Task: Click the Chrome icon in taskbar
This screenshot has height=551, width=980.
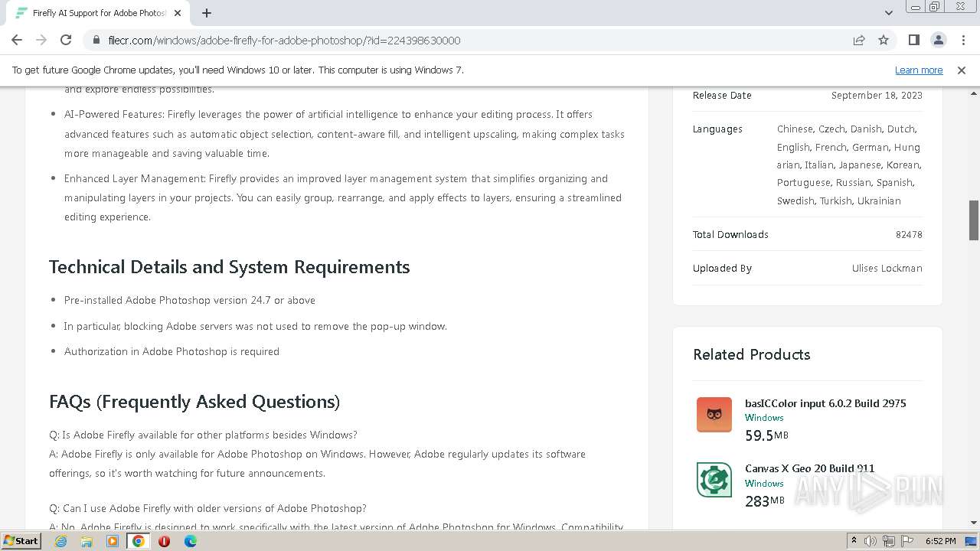Action: pyautogui.click(x=139, y=541)
